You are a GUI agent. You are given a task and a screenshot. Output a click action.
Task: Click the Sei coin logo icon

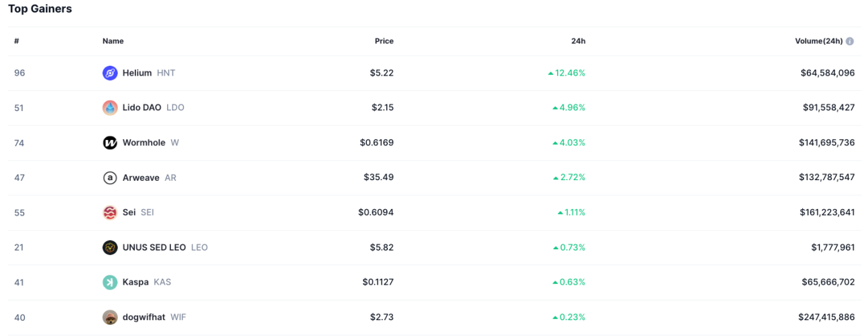point(110,212)
